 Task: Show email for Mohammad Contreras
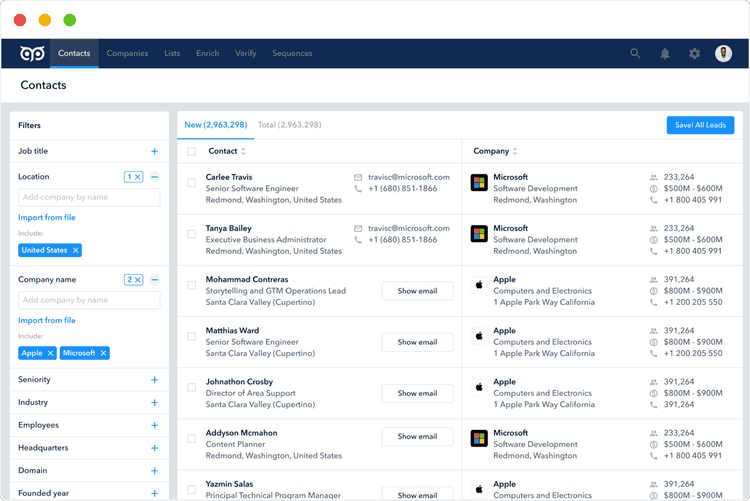click(417, 291)
